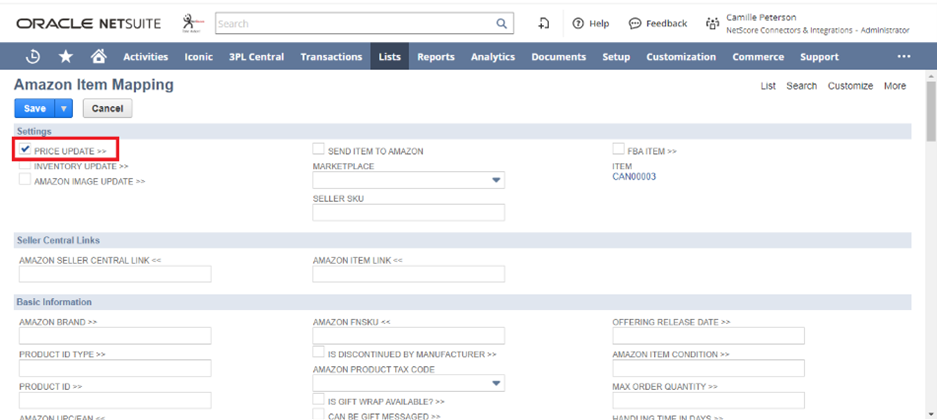937x420 pixels.
Task: Open the navigation overflow ellipsis
Action: (x=904, y=57)
